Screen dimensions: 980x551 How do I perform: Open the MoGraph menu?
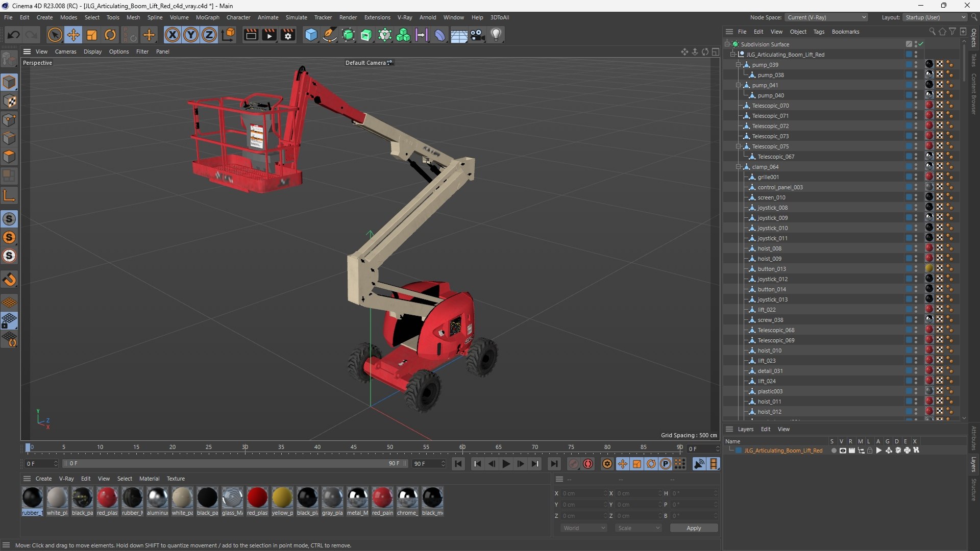(207, 17)
